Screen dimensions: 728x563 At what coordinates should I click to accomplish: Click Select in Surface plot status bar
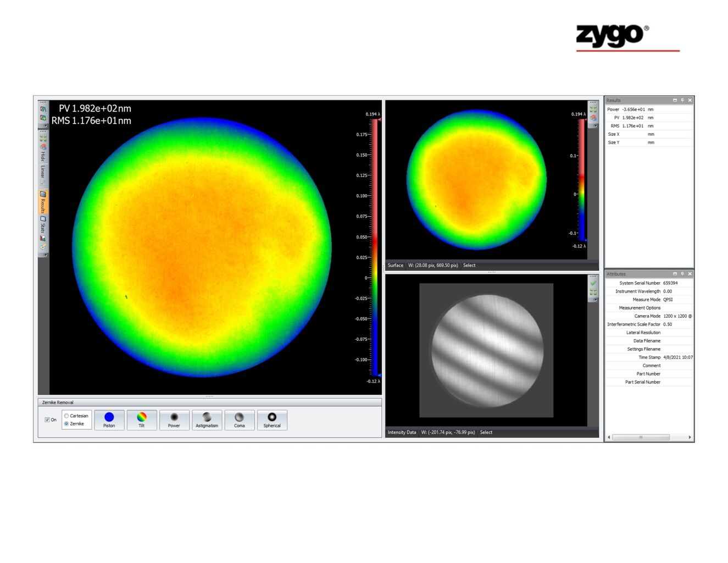(469, 266)
